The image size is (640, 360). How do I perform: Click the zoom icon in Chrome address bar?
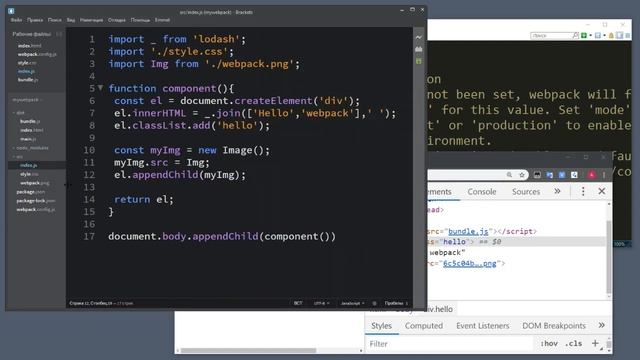[x=509, y=175]
